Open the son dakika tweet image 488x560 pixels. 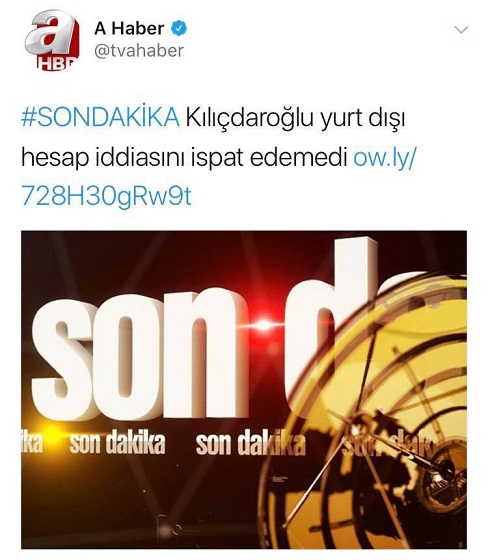[244, 390]
